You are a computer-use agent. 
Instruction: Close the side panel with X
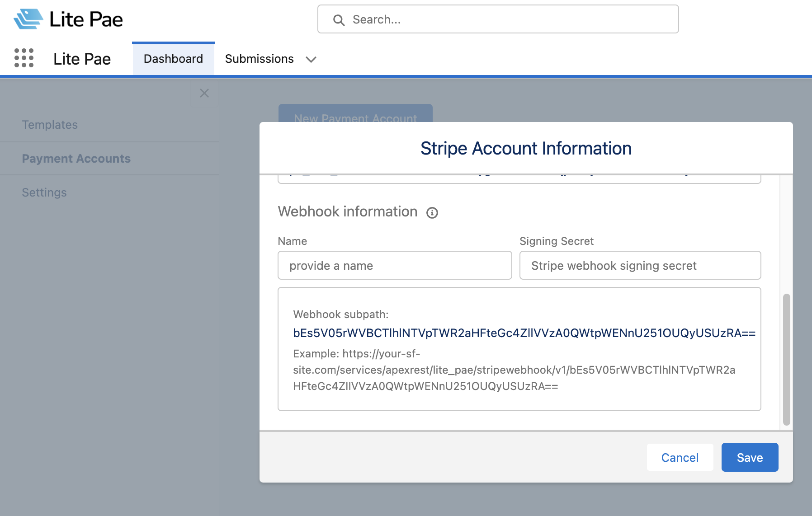204,94
